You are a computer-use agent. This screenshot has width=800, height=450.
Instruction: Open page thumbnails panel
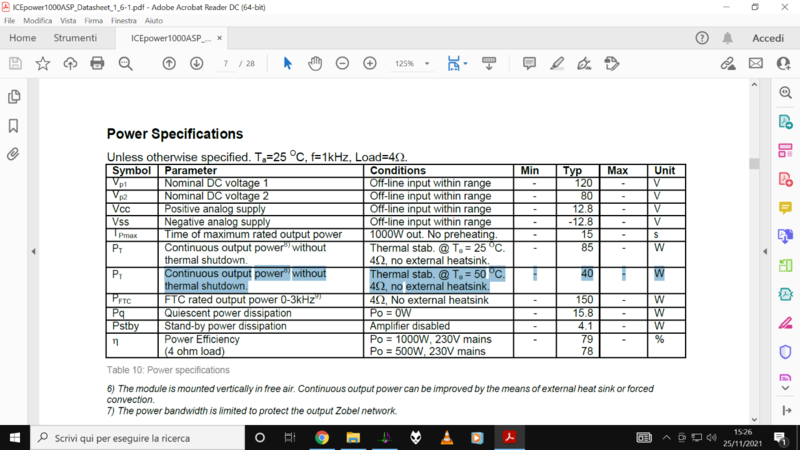click(14, 96)
